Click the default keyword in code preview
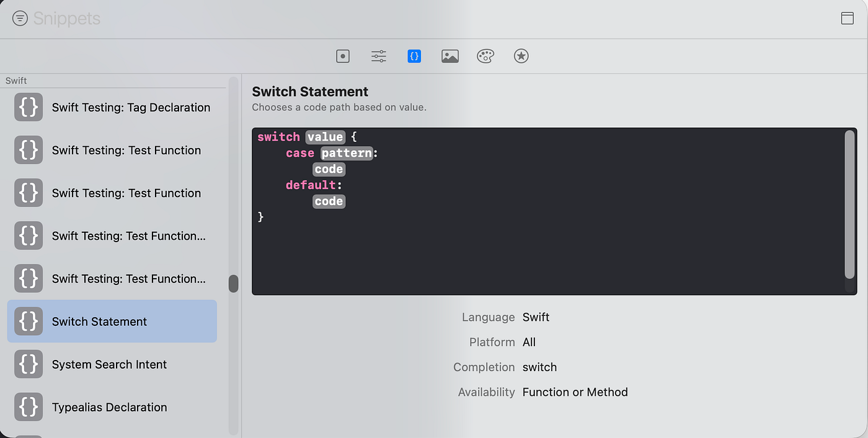The image size is (868, 438). click(x=311, y=185)
